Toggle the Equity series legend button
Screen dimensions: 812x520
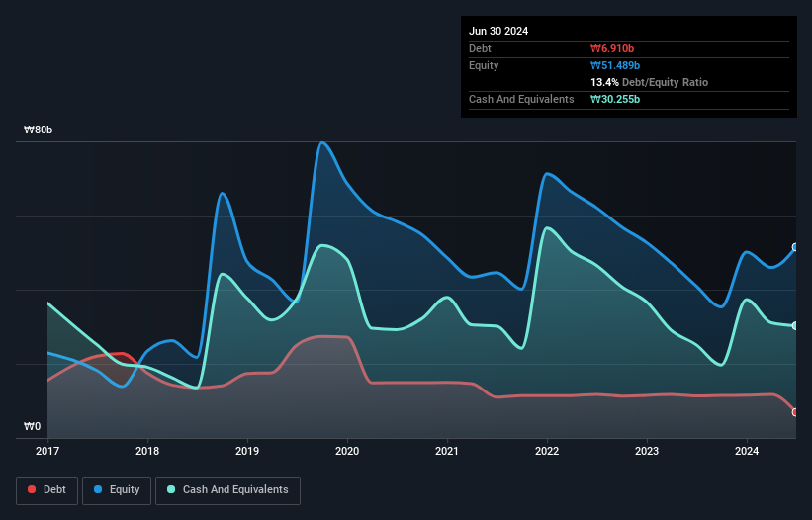[117, 490]
